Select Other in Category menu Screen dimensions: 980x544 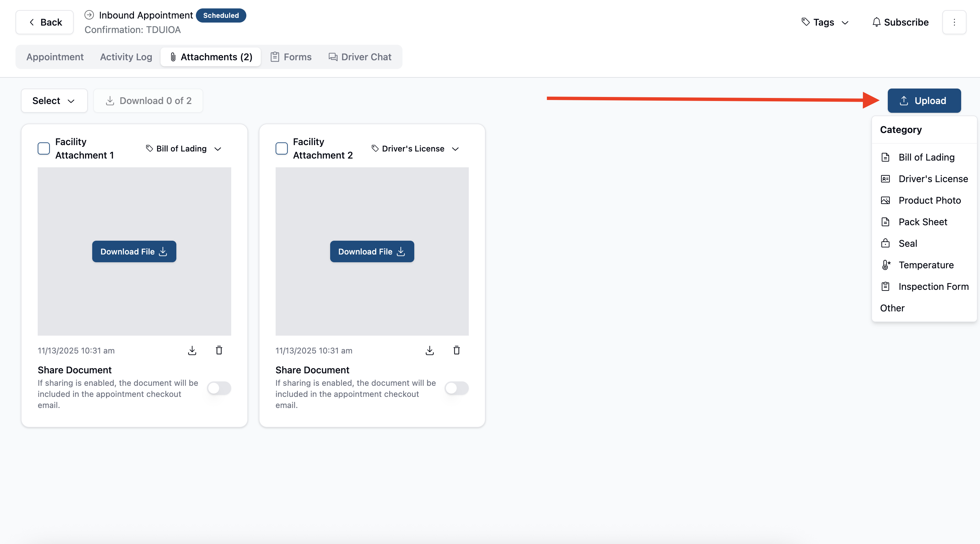[924, 308]
